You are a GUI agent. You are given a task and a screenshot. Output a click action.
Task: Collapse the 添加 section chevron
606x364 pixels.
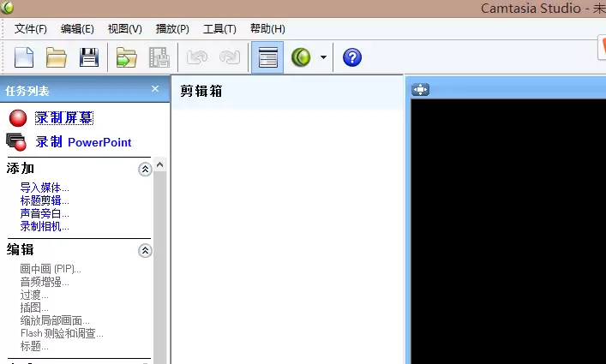[x=145, y=169]
